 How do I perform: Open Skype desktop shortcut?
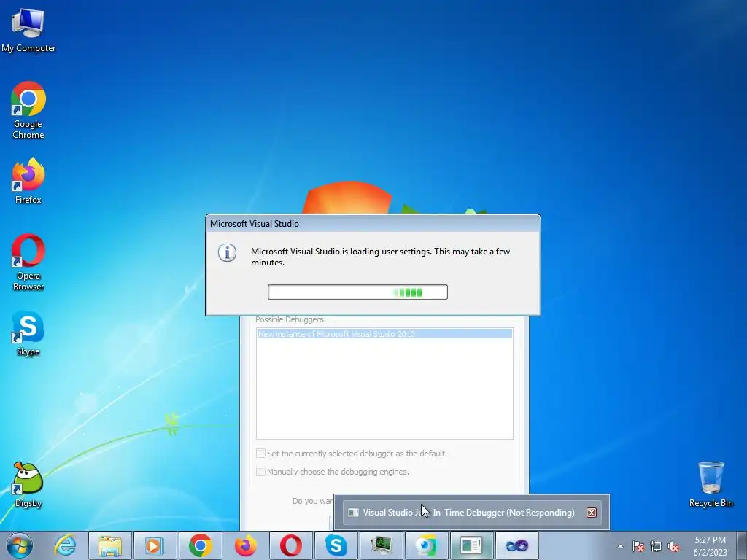[x=28, y=333]
